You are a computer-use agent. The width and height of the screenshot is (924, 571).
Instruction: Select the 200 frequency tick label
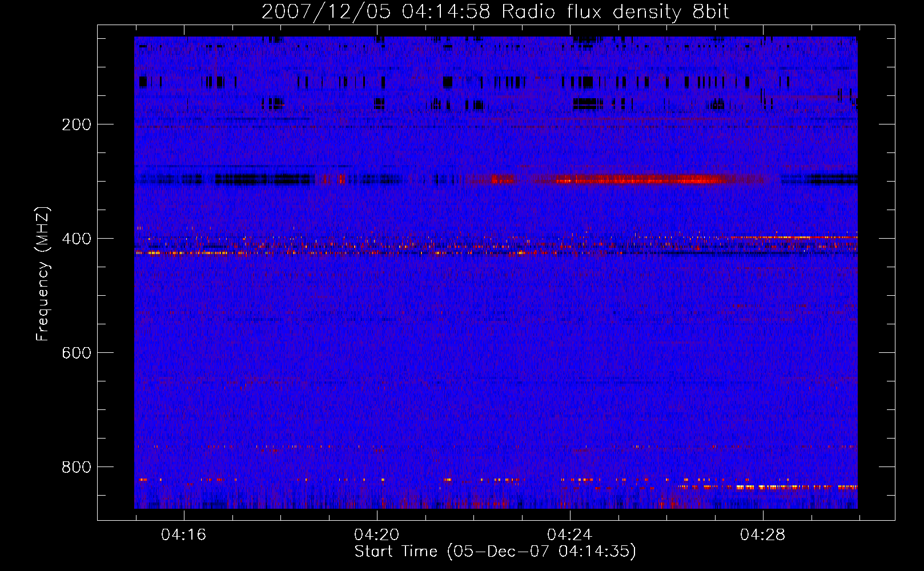tap(77, 124)
